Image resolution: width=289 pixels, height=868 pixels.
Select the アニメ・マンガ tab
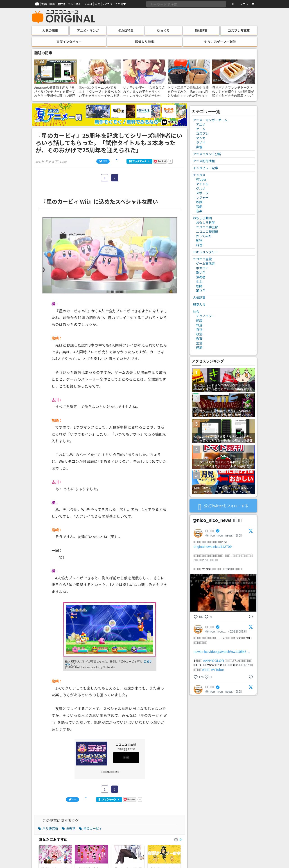[x=88, y=31]
